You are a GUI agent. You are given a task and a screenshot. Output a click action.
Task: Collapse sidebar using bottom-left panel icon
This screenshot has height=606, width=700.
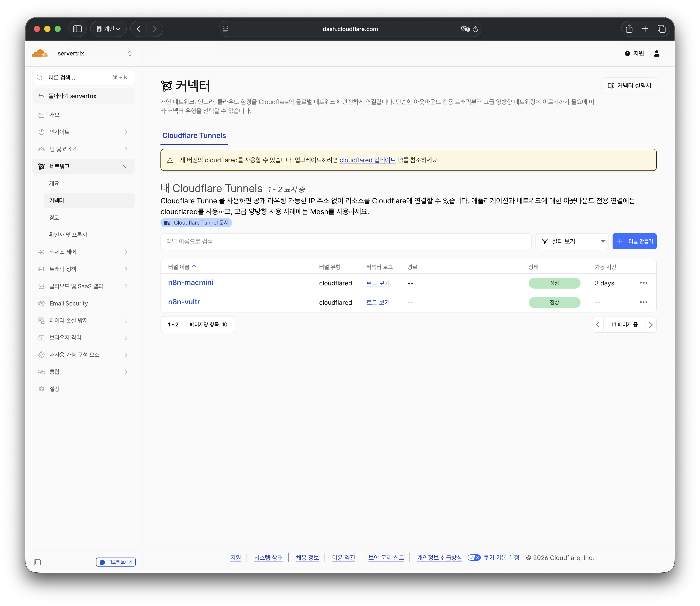click(37, 562)
